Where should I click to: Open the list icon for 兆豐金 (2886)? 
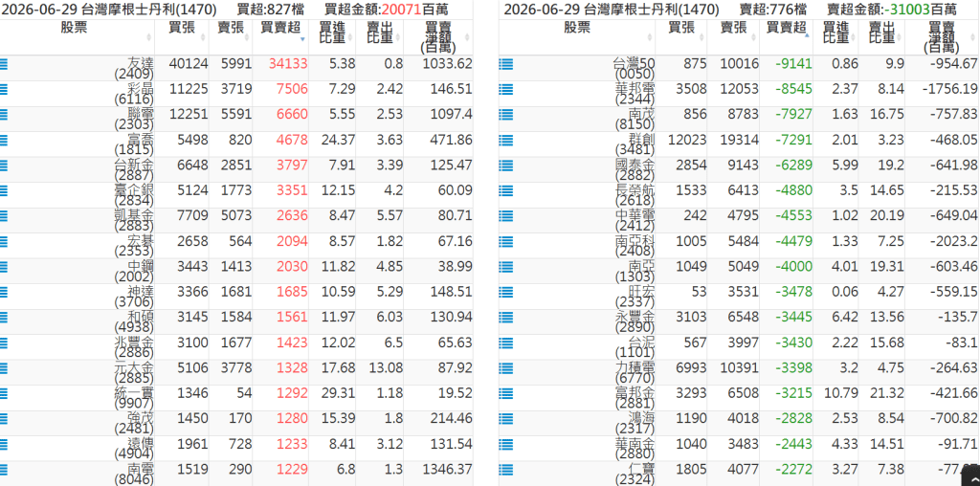click(x=3, y=342)
